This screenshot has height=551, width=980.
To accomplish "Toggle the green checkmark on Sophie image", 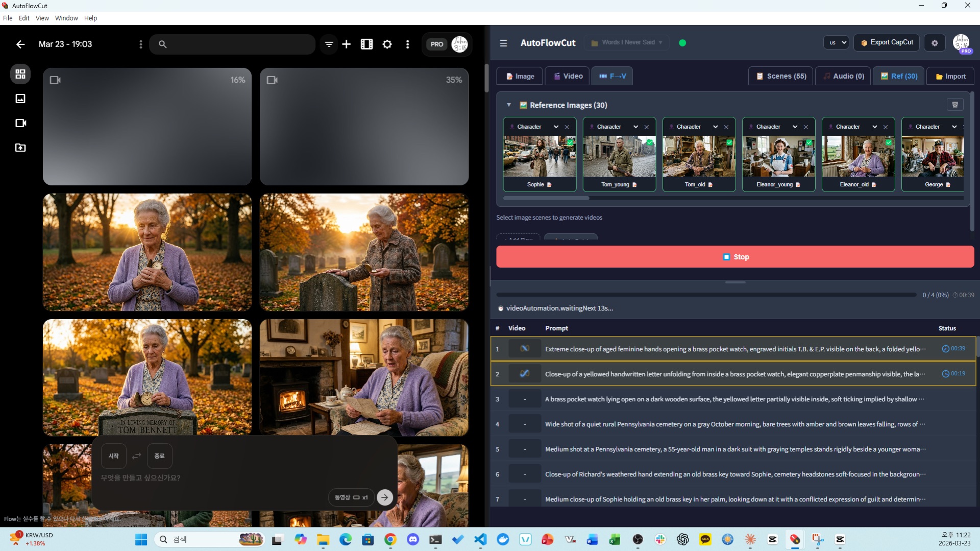I will [570, 142].
